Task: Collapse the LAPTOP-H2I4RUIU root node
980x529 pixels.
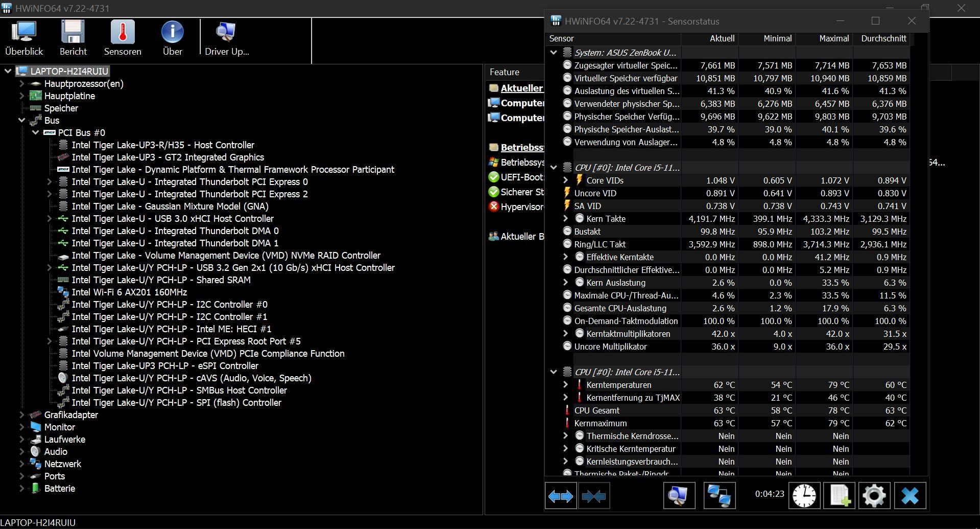Action: pos(8,71)
